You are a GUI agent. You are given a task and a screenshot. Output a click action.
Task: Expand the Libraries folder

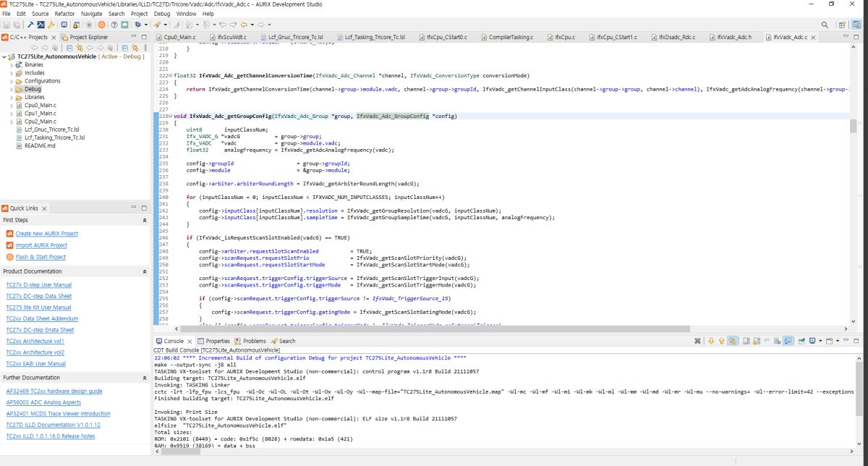pos(12,97)
